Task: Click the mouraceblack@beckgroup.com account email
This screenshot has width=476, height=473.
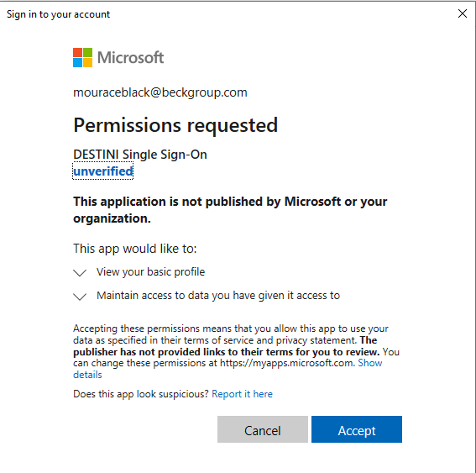Action: point(160,92)
